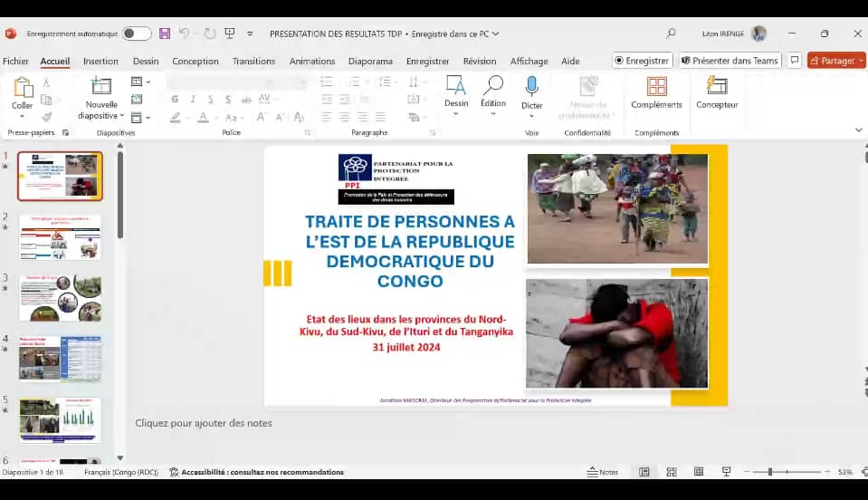Viewport: 868px width, 500px height.
Task: Click the redo arrow in title bar
Action: click(x=210, y=34)
